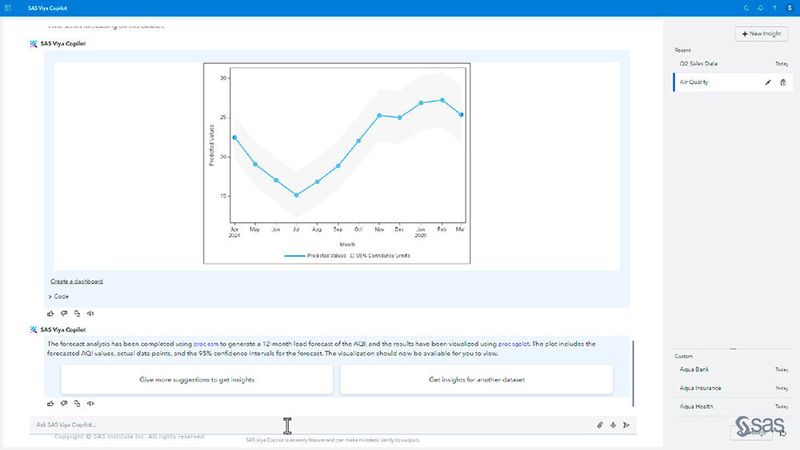Screen dimensions: 800x450
Task: Click the forecast line chart image
Action: pos(337,163)
